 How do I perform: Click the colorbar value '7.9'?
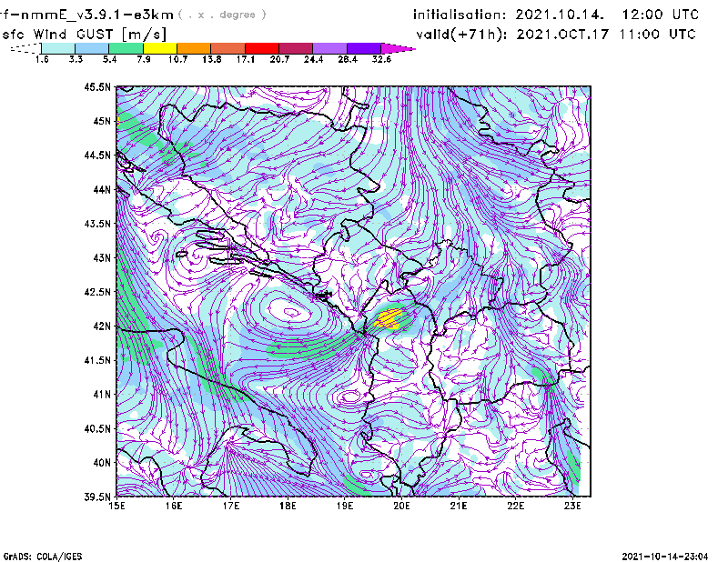coord(144,59)
